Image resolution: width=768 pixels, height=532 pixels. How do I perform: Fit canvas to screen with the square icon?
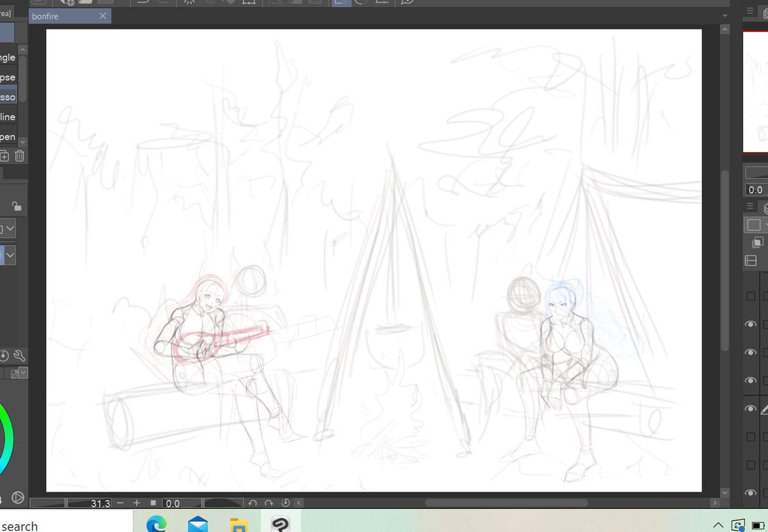[x=153, y=504]
